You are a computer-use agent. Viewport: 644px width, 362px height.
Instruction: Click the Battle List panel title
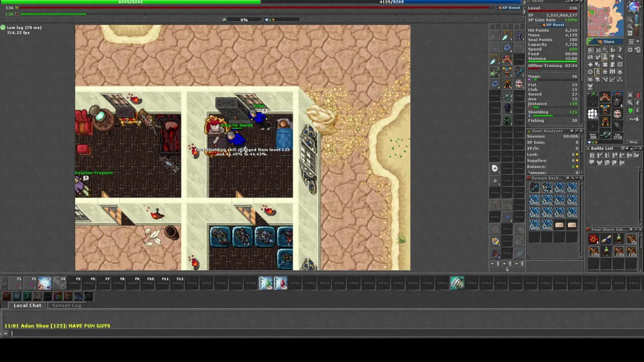tap(602, 148)
